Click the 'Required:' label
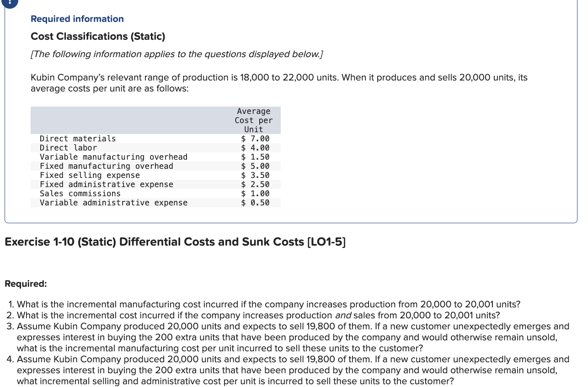Image resolution: width=588 pixels, height=387 pixels. (x=26, y=284)
